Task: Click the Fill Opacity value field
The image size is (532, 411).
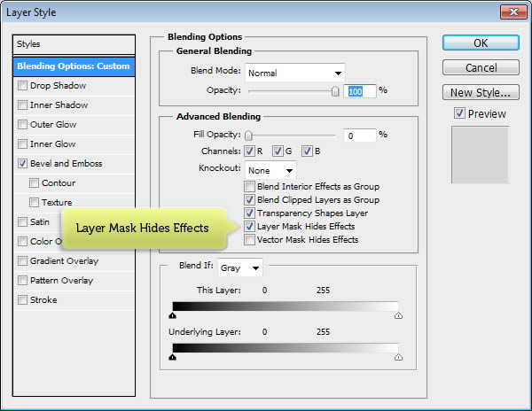Action: [360, 136]
